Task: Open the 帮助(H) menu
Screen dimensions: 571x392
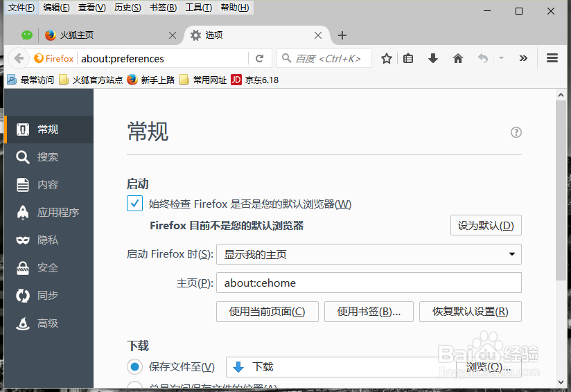Action: tap(234, 8)
